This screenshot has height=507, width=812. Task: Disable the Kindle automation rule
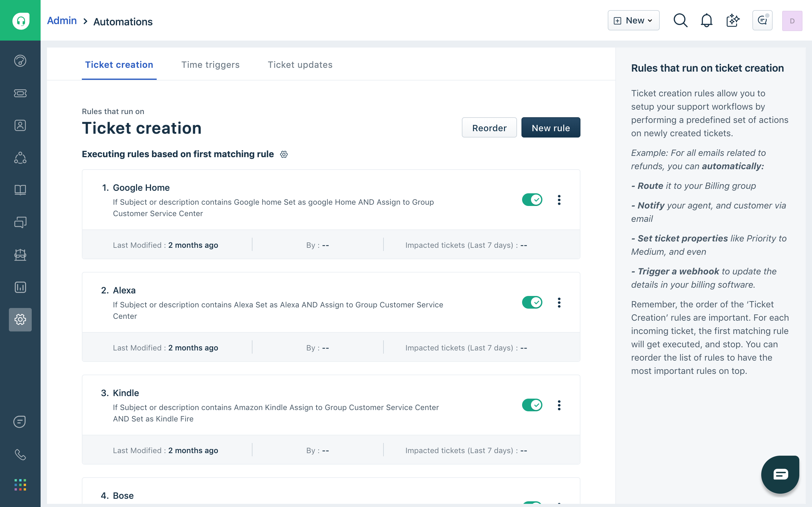532,405
